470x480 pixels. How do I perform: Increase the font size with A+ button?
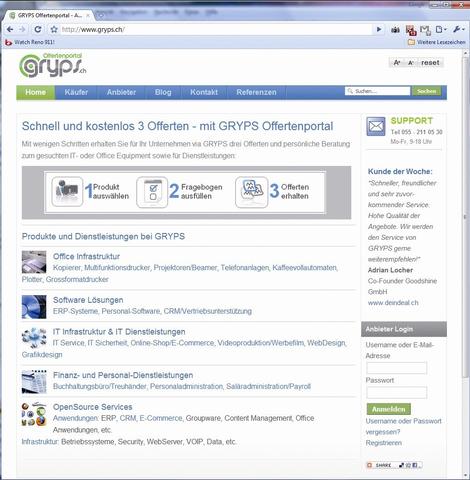[397, 62]
